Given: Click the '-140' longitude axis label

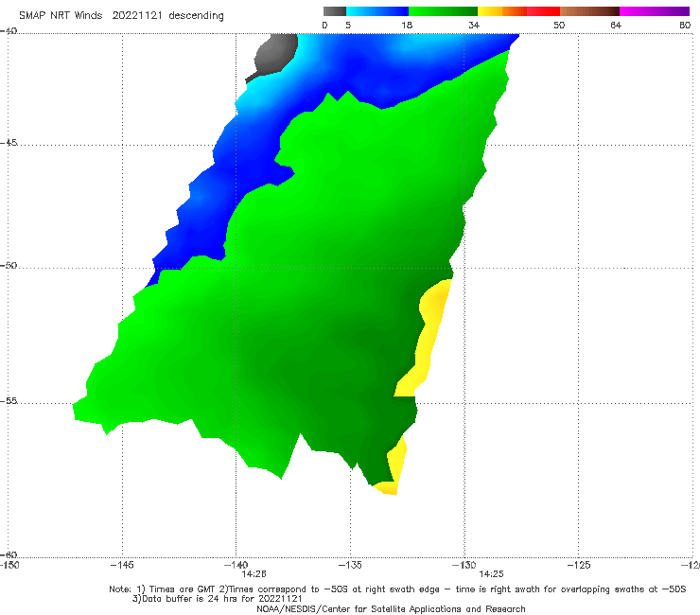Looking at the screenshot, I should pyautogui.click(x=236, y=565).
